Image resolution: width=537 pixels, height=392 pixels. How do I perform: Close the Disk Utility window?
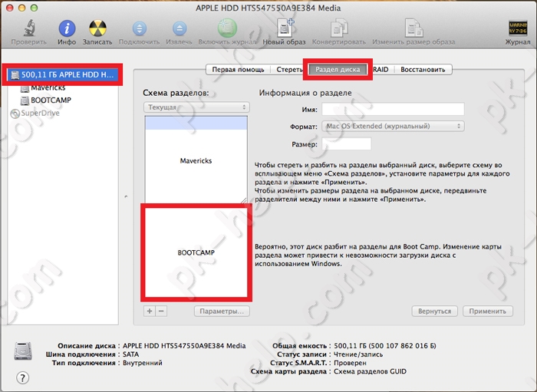(9, 8)
